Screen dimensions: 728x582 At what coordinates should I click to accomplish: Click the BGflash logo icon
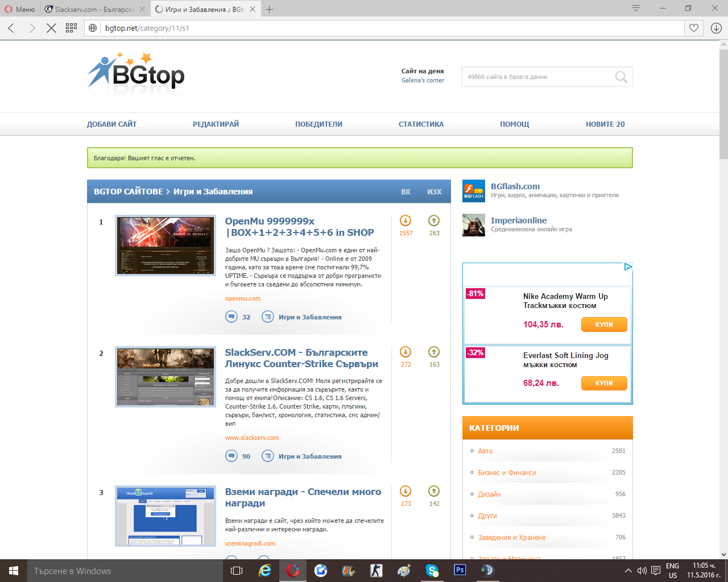(x=474, y=191)
